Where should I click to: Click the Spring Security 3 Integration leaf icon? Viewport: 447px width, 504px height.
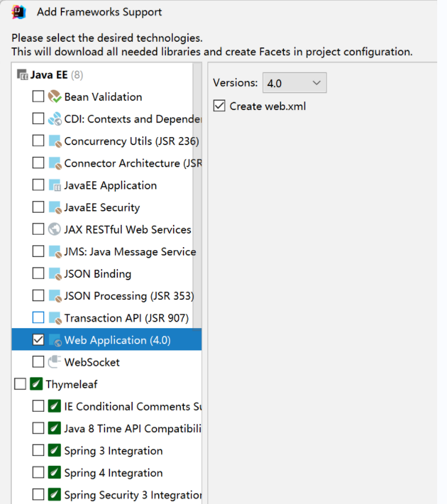tap(55, 494)
